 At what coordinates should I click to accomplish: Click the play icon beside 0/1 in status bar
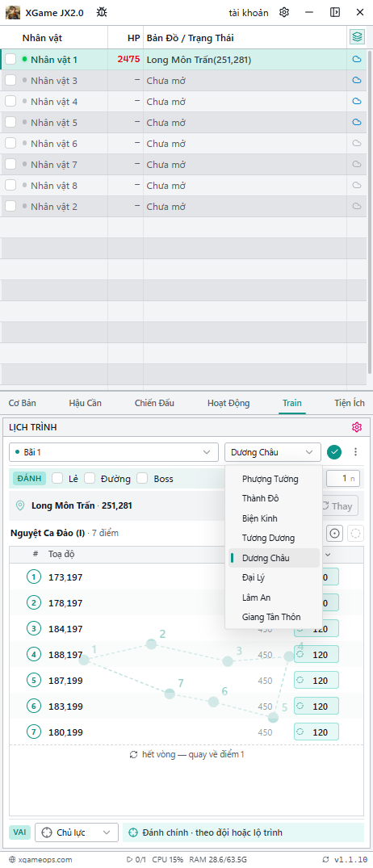129,859
